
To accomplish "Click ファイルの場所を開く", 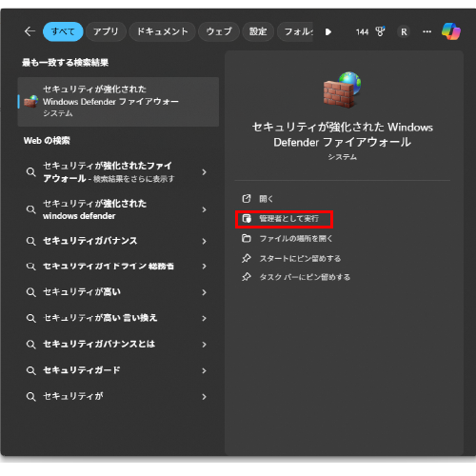I will [296, 239].
